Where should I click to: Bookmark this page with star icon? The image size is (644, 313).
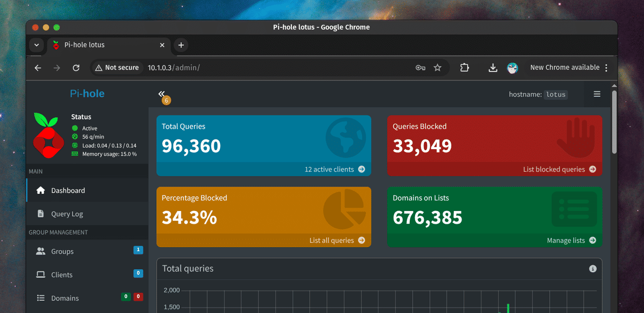[437, 68]
